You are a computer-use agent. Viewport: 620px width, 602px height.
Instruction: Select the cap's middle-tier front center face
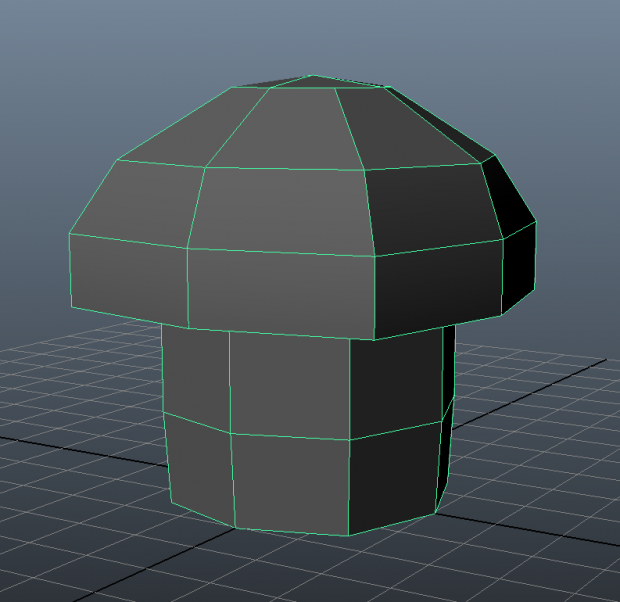point(280,208)
